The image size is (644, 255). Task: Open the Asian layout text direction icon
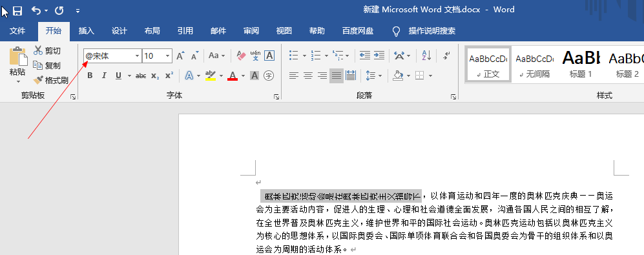(x=399, y=56)
